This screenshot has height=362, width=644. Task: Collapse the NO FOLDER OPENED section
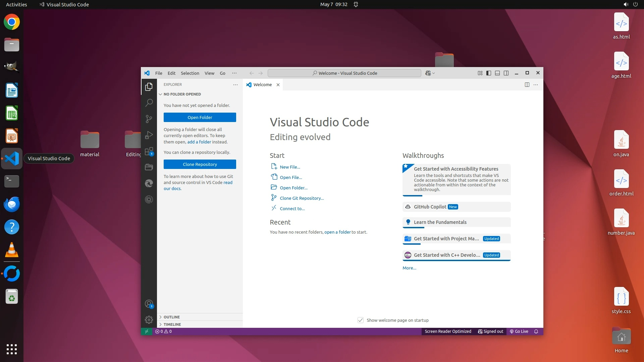click(x=182, y=94)
